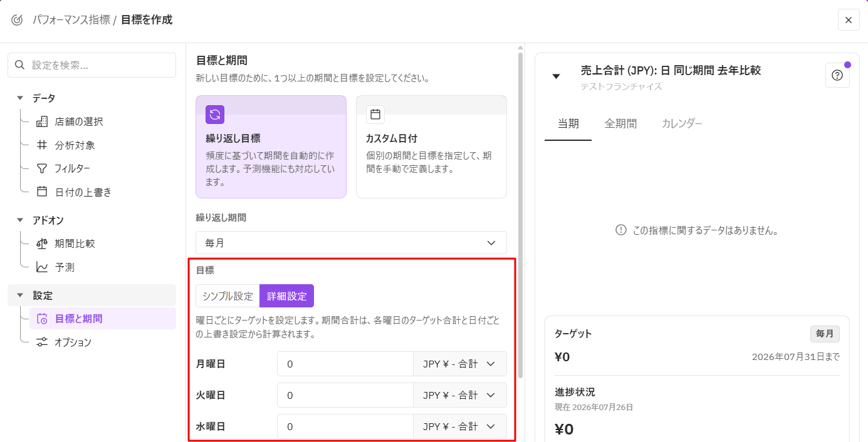Click the calendar icon in カスタム日付 card
The width and height of the screenshot is (868, 442).
tap(375, 115)
